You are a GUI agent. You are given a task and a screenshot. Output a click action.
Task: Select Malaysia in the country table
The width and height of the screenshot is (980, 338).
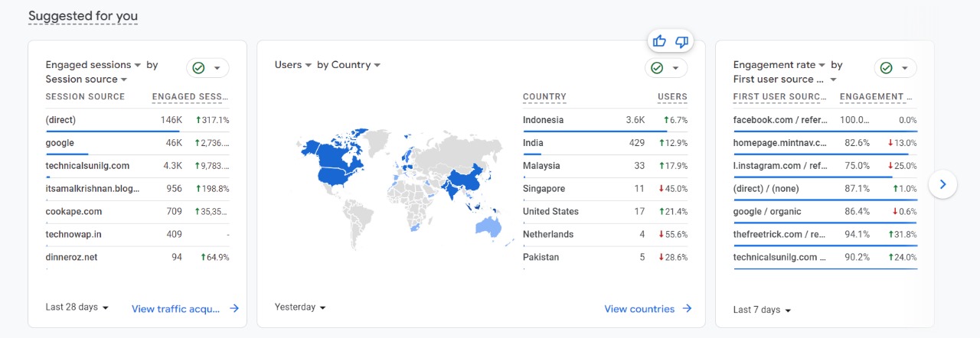tap(605, 166)
